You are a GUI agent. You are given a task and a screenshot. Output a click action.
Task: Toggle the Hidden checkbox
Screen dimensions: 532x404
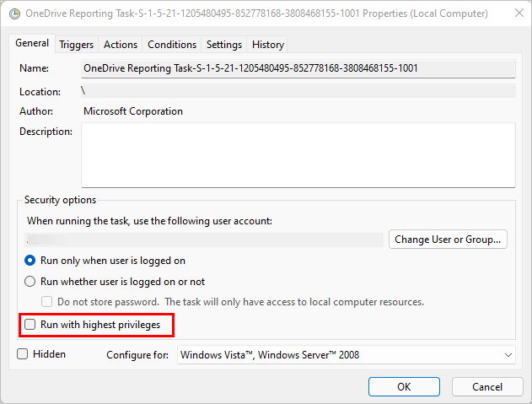pos(23,354)
